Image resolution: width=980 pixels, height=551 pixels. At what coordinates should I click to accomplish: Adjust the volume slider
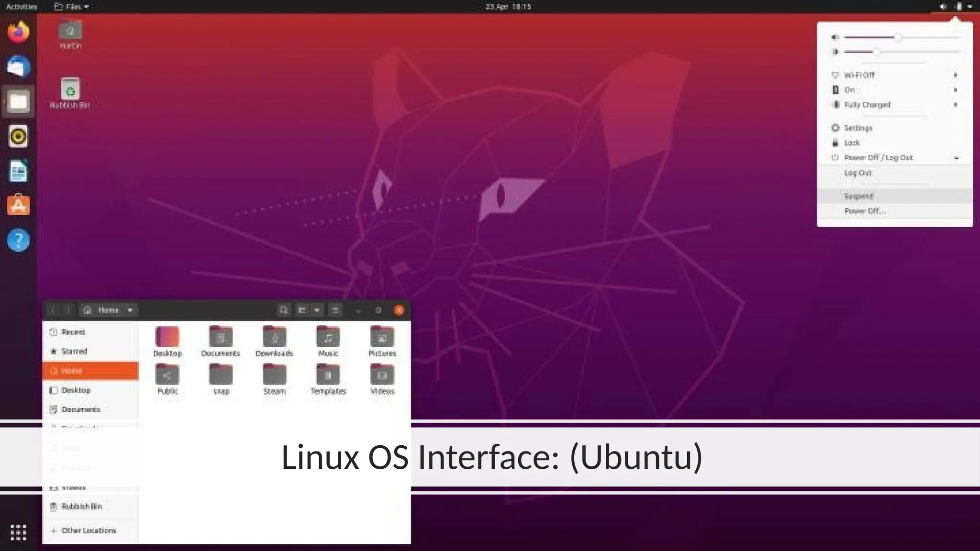tap(902, 37)
